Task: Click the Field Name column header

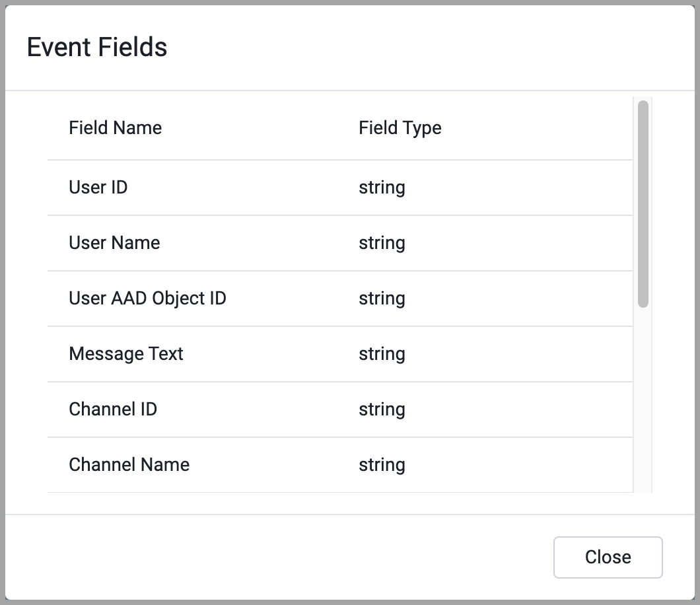Action: [115, 127]
